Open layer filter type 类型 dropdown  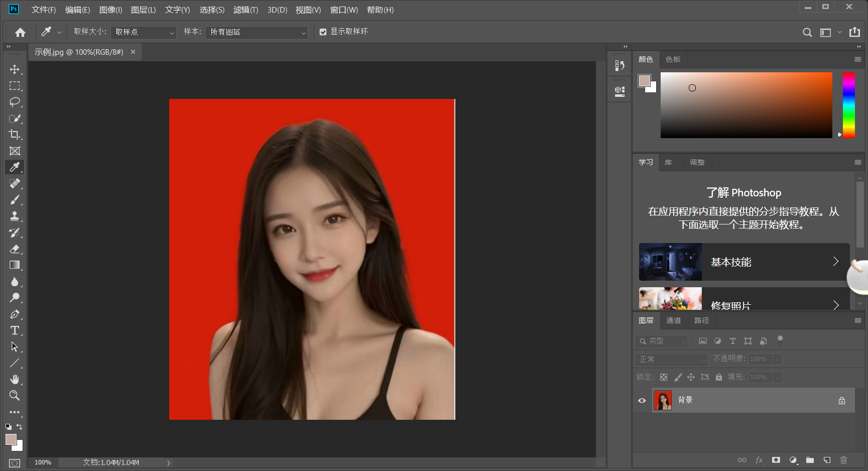click(662, 341)
